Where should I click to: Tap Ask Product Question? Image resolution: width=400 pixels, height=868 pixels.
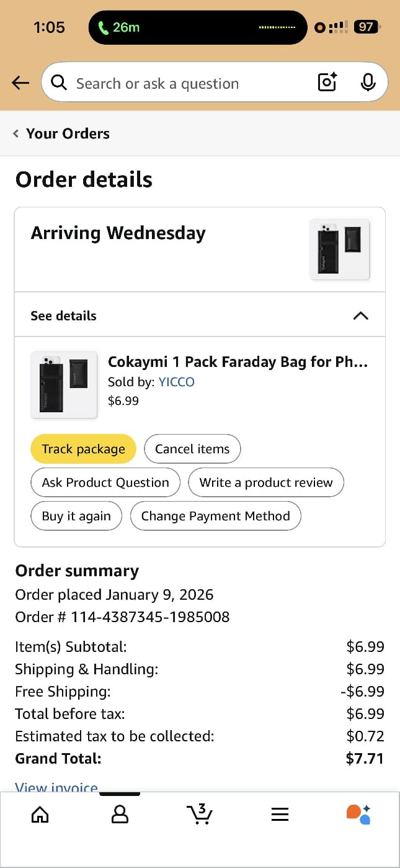click(105, 482)
